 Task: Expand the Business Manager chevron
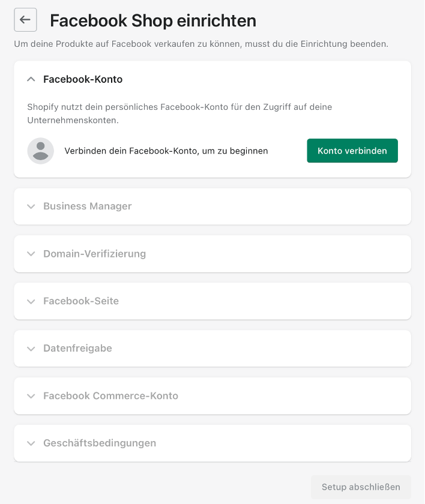pos(31,206)
